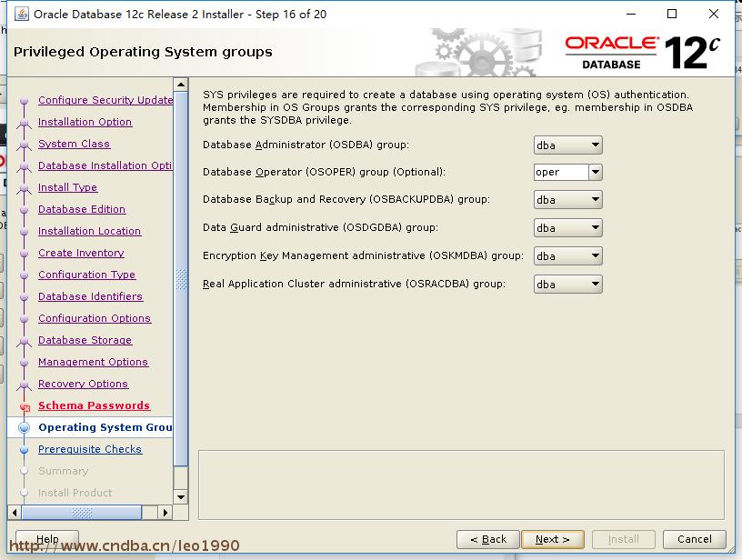Go to Schema Passwords step
Viewport: 742px width, 560px height.
94,405
